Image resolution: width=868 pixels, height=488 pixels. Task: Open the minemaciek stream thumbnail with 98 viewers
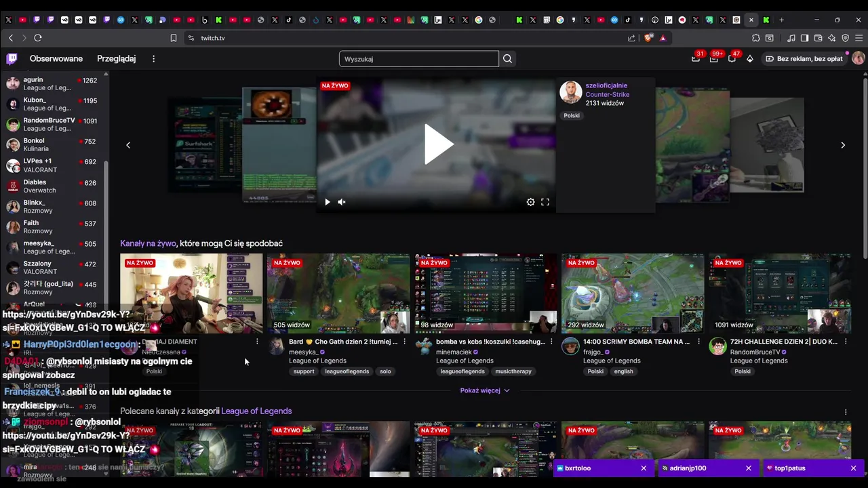point(486,293)
